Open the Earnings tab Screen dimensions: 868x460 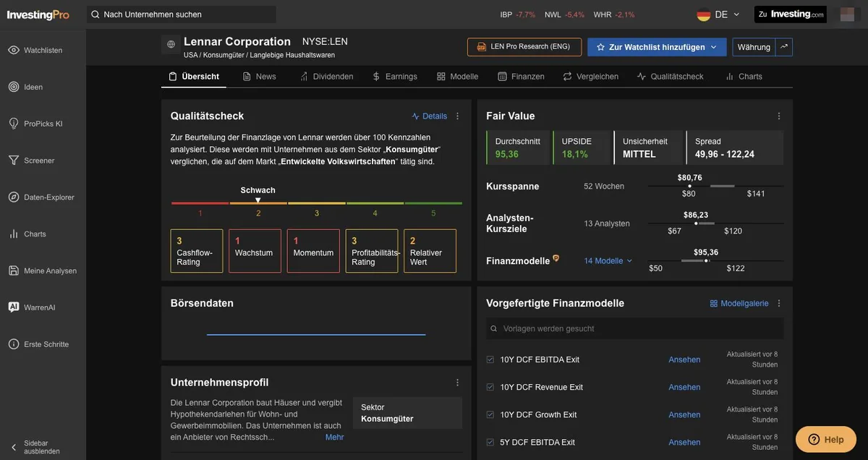pyautogui.click(x=395, y=77)
